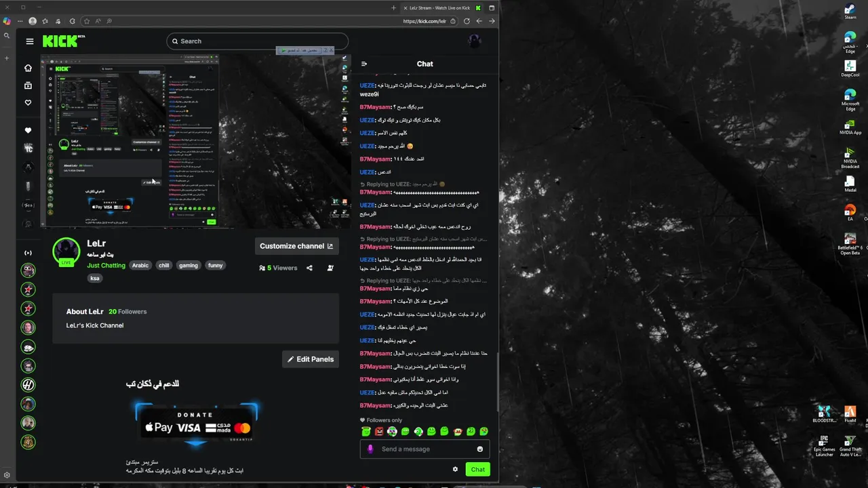Open NVIDIA App desktop shortcut

click(850, 128)
